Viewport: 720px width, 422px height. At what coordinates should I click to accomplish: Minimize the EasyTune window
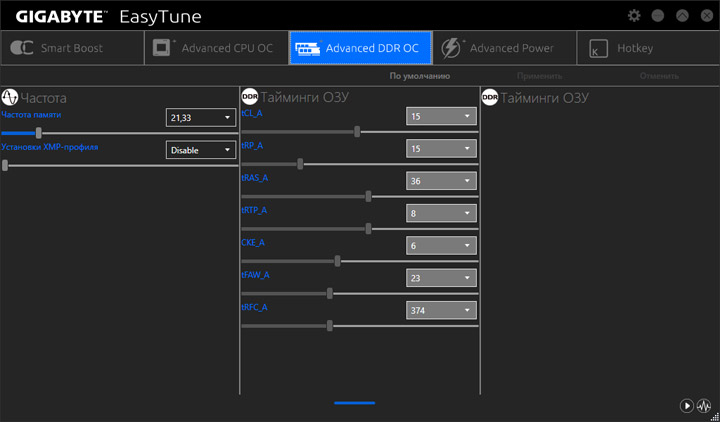point(658,16)
